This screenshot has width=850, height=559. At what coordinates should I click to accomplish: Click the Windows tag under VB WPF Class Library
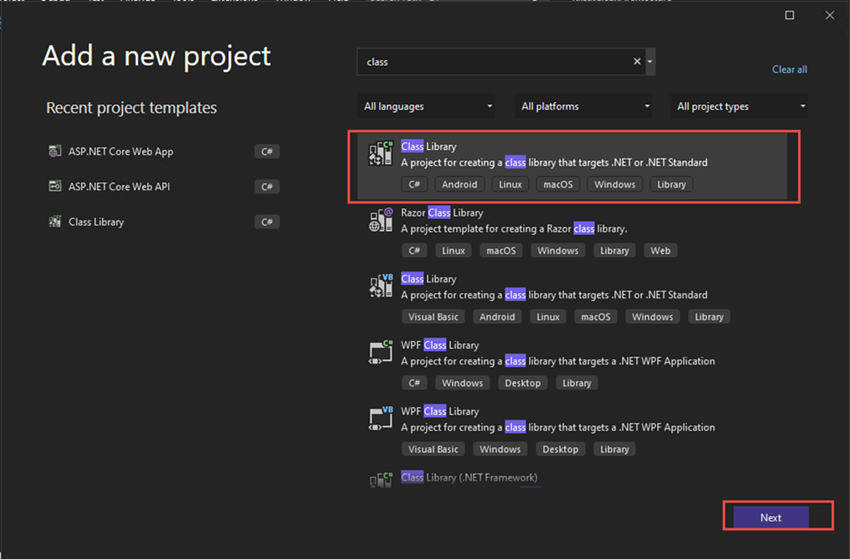pos(500,449)
